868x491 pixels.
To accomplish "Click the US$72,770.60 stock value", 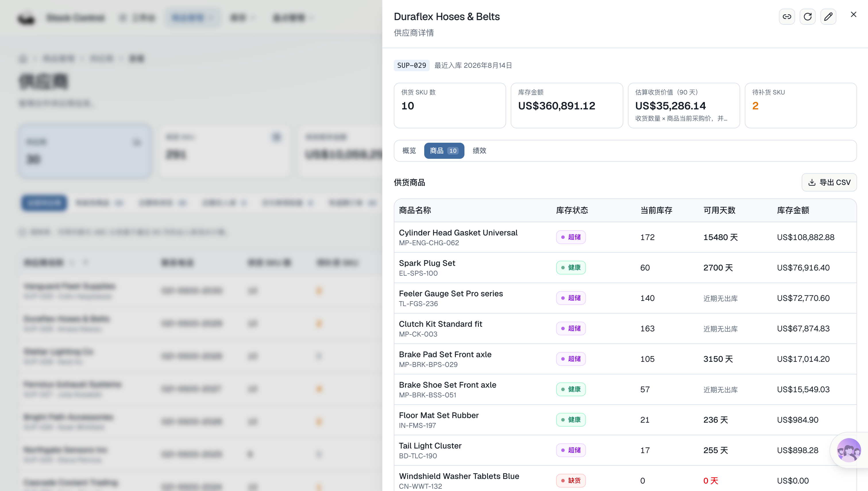I will coord(803,298).
